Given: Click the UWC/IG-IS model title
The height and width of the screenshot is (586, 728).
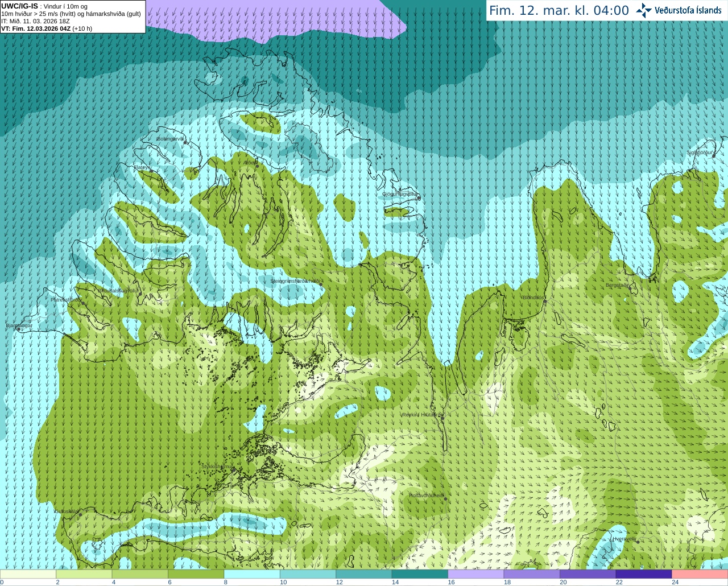Looking at the screenshot, I should (19, 6).
